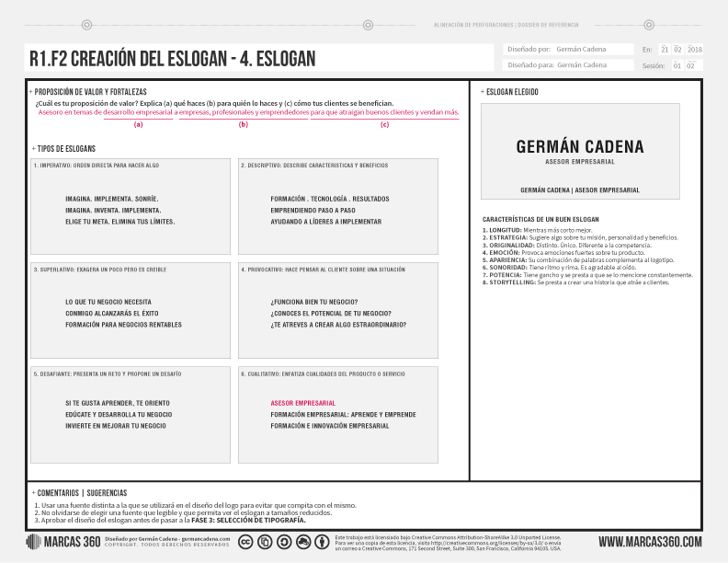Click bold 'Fase 3: Selección de tipografía'
Screen dimensions: 728x563
(248, 521)
